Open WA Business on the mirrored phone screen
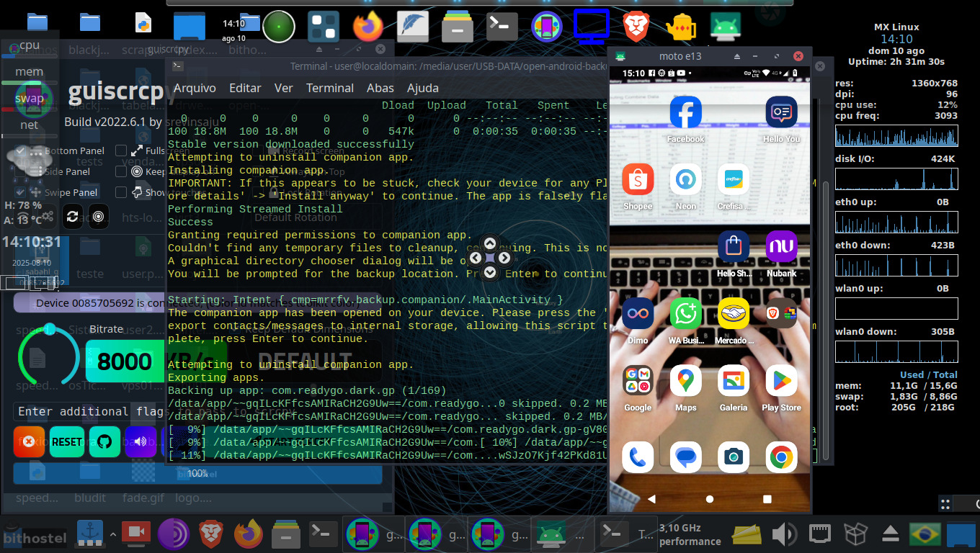Screen dimensions: 980x553 click(x=685, y=313)
